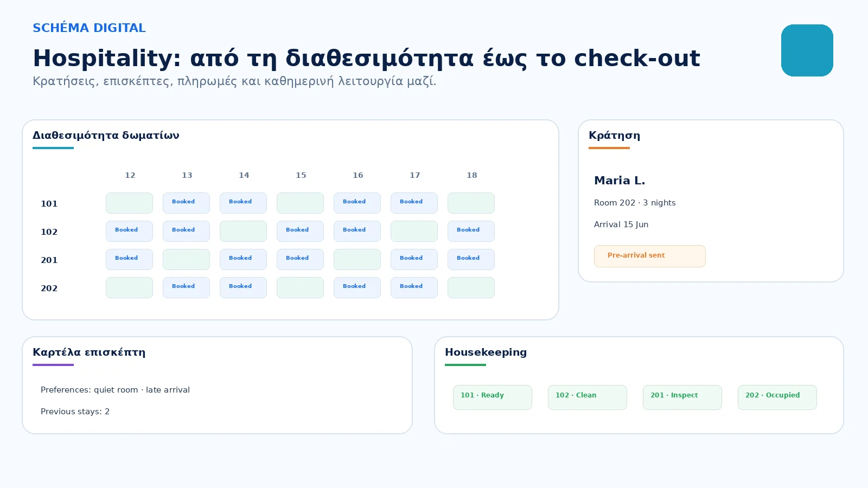Viewport: 868px width, 488px height.
Task: Choose the free cell for room 201 on day 16
Action: [x=357, y=260]
